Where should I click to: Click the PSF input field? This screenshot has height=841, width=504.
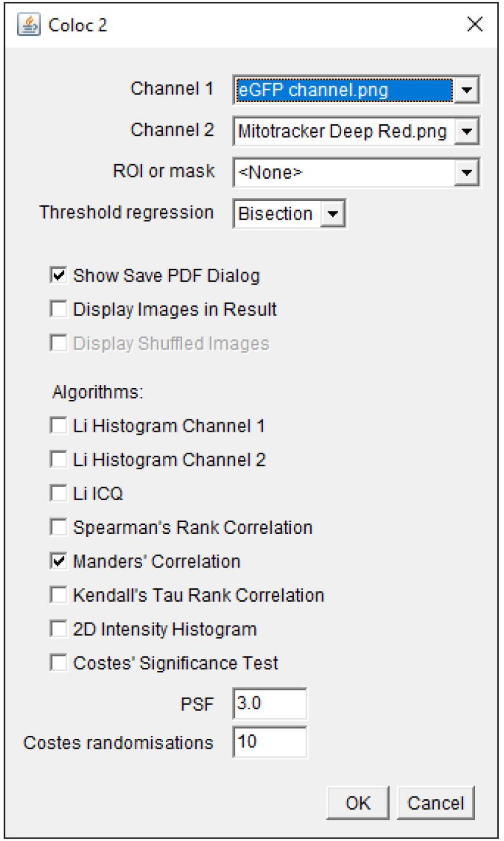coord(270,704)
